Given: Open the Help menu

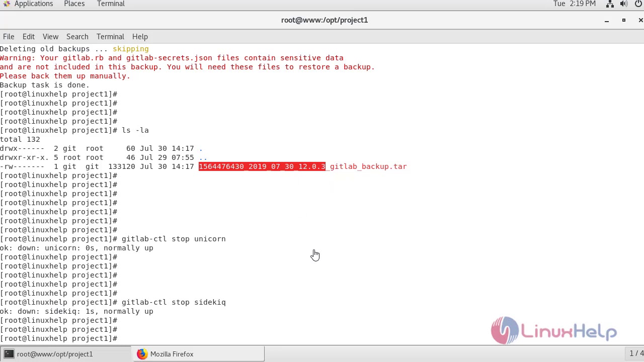Looking at the screenshot, I should pos(140,37).
